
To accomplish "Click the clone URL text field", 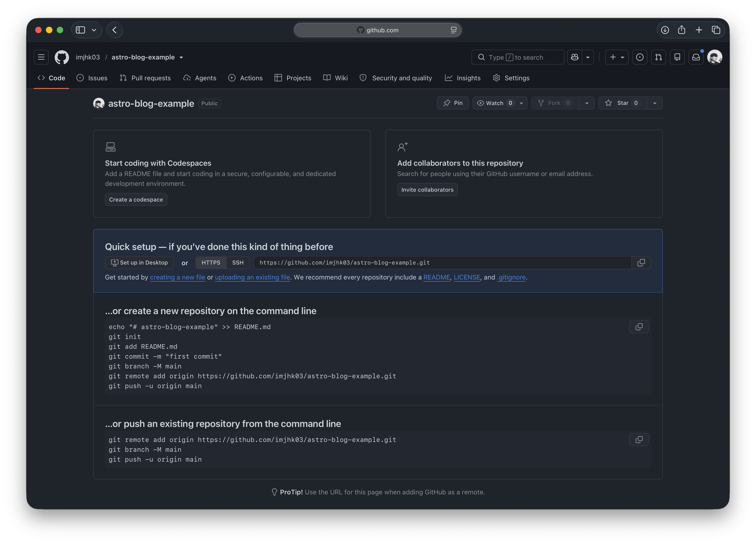I will tap(442, 262).
